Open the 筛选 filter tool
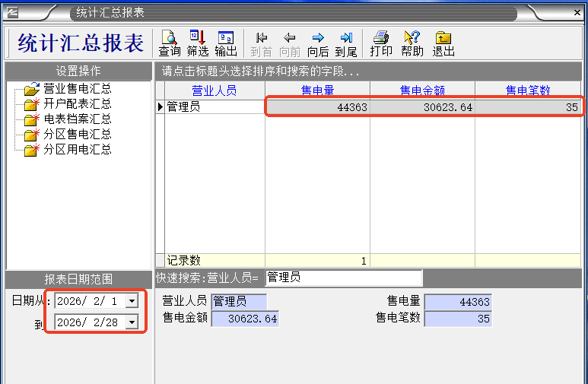 197,43
